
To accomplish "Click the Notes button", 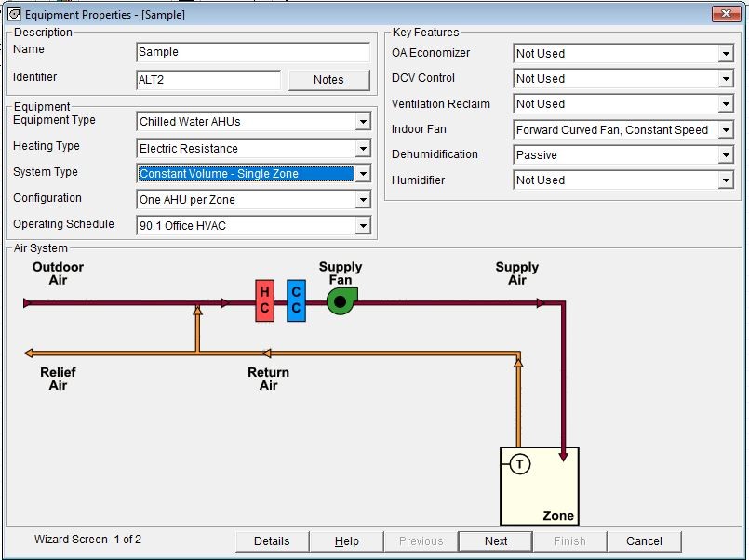I will [328, 80].
